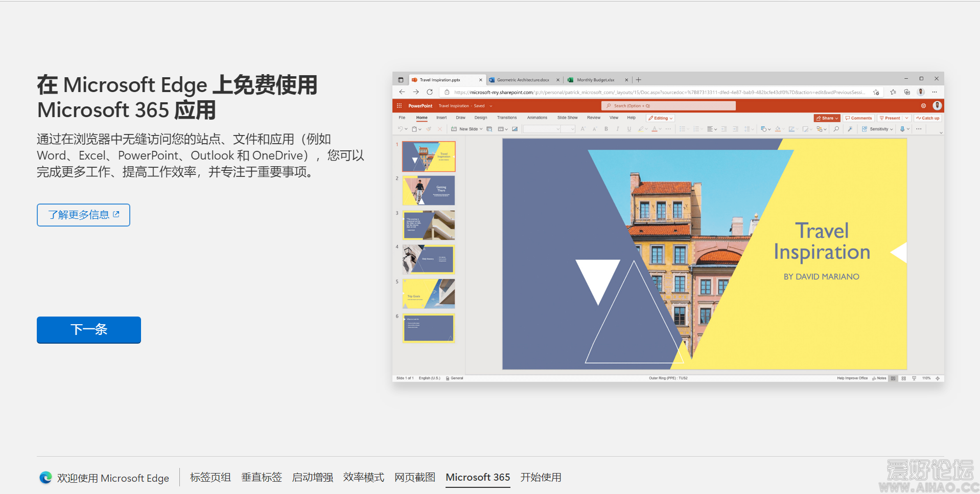Click the browser forward arrow in preview
Viewport: 980px width, 494px height.
[x=416, y=92]
